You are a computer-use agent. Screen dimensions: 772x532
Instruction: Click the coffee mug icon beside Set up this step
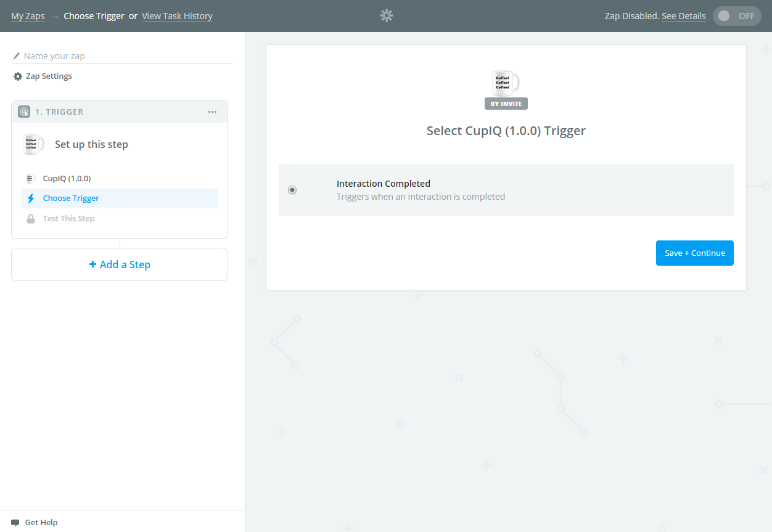click(x=33, y=144)
